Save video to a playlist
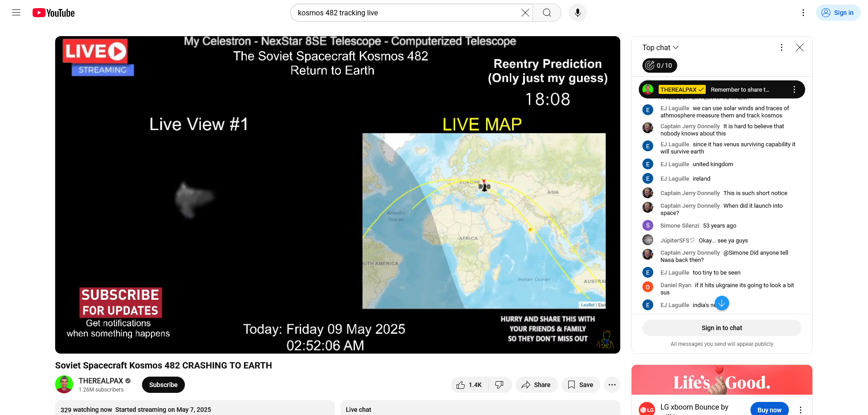This screenshot has width=868, height=415. [580, 385]
